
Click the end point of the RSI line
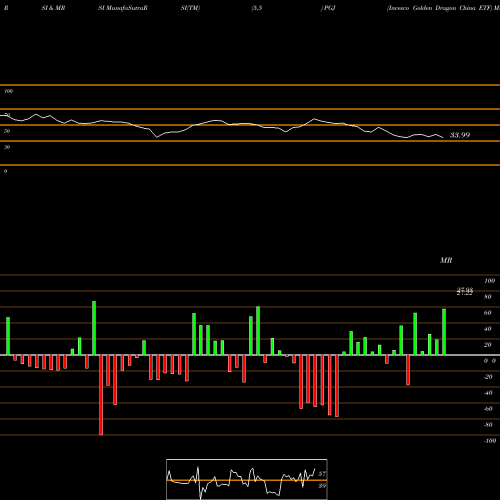pos(443,137)
